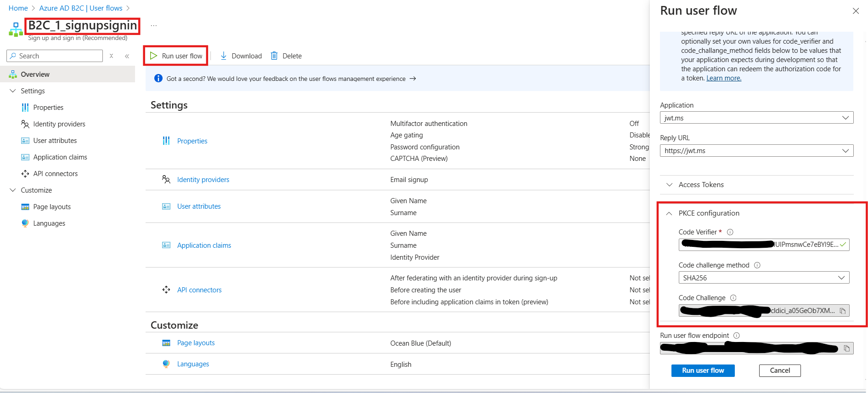Click the API connectors icon in main Settings list
868x393 pixels.
click(166, 290)
